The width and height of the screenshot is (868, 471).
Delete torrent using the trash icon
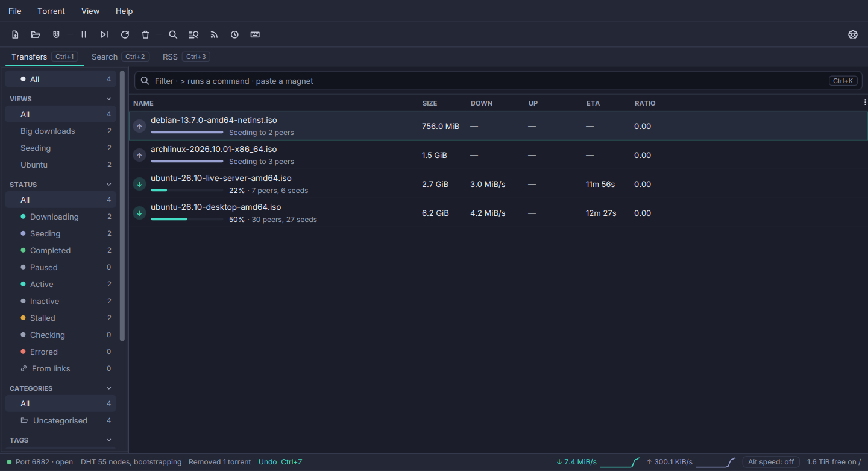click(145, 34)
